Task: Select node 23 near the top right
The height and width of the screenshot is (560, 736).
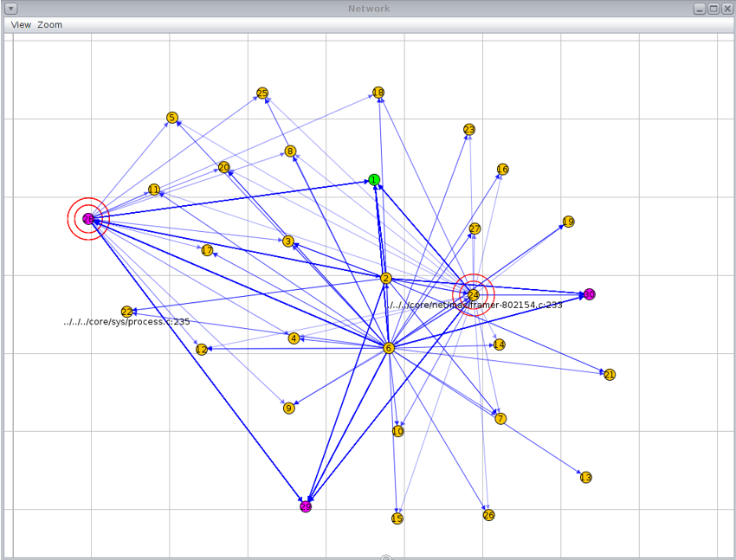Action: [468, 128]
